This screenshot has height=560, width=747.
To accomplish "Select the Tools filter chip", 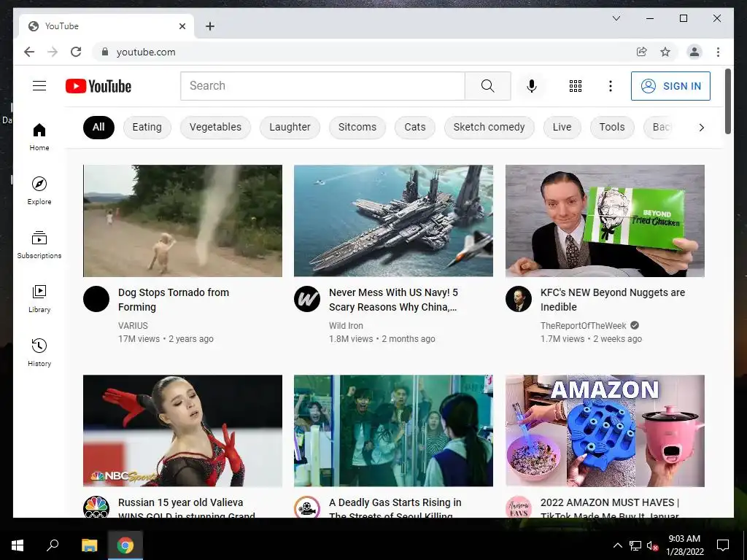I will pos(612,127).
